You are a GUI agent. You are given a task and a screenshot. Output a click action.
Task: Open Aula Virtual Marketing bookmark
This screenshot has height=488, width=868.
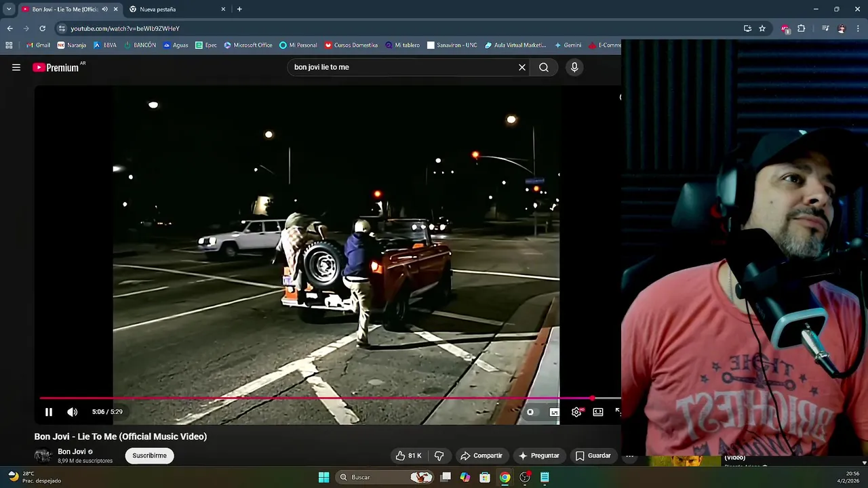pos(515,45)
